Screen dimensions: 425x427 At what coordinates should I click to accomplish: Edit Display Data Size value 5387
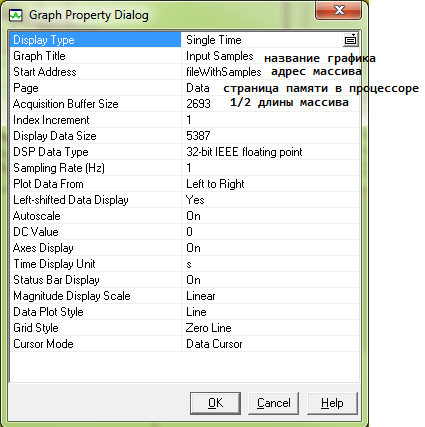click(x=198, y=136)
